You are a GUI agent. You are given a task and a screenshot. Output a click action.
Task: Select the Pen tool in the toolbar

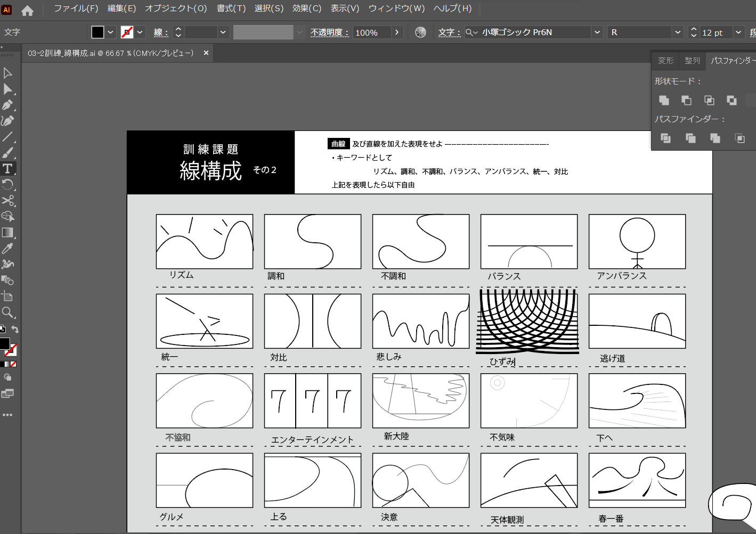pos(7,105)
